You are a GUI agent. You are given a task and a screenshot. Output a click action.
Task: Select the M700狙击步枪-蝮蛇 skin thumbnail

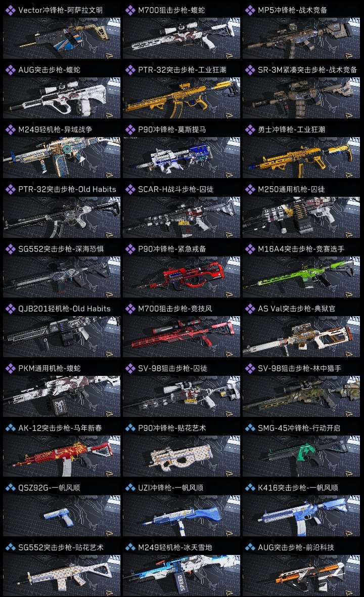pos(181,38)
